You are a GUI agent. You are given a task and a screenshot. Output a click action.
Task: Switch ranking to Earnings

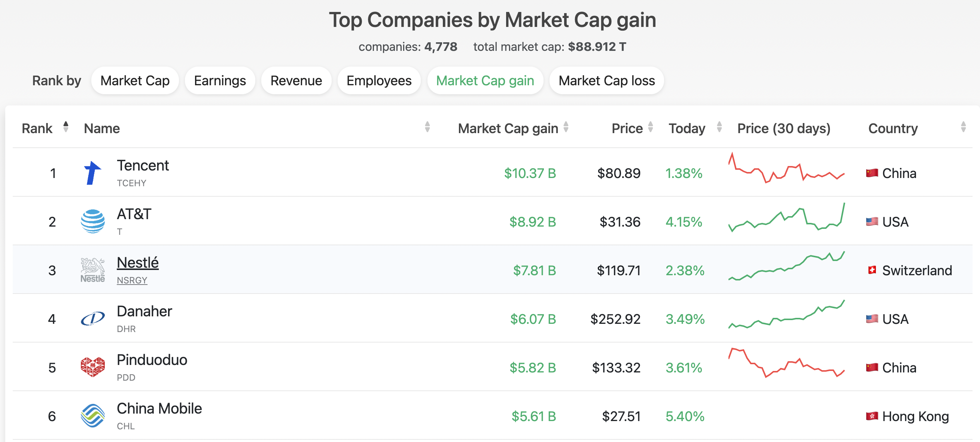point(219,80)
